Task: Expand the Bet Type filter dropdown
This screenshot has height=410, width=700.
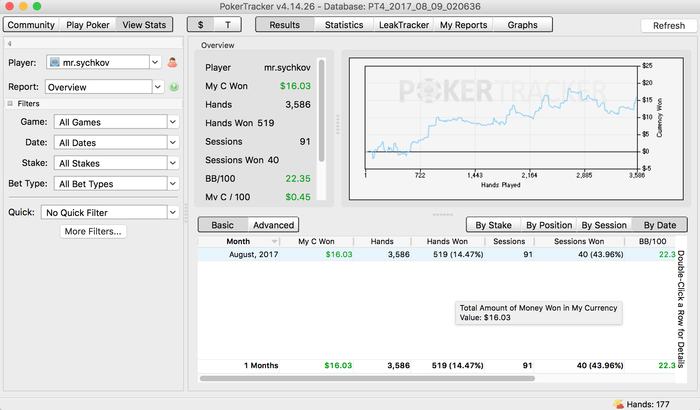Action: 173,184
